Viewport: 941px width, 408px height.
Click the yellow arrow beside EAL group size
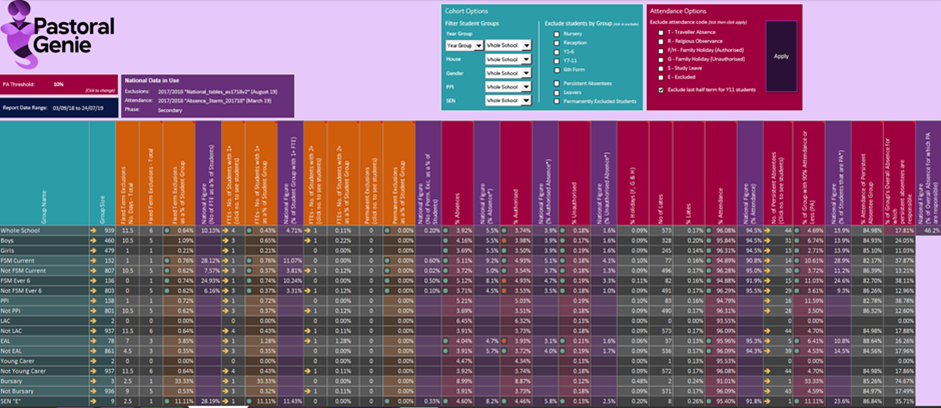[93, 339]
